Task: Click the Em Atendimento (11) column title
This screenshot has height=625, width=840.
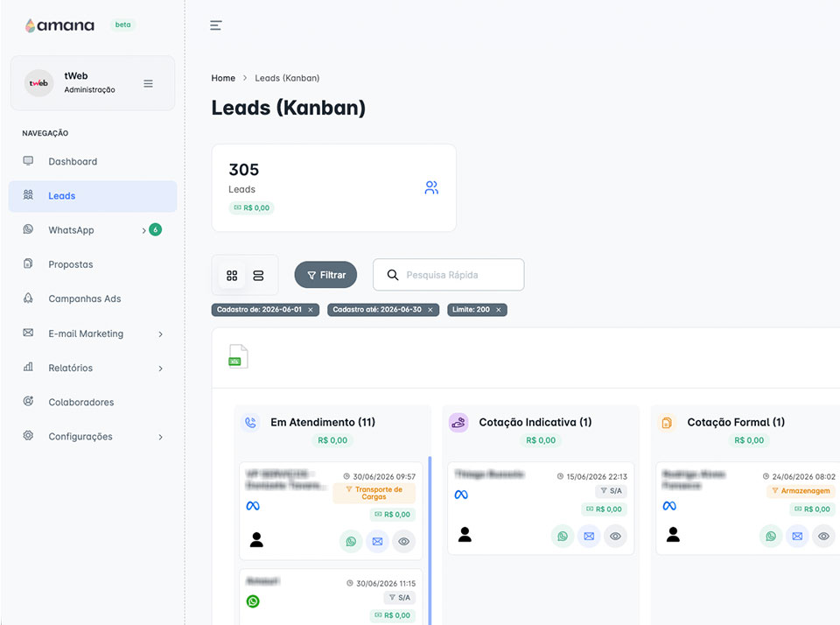Action: tap(323, 423)
